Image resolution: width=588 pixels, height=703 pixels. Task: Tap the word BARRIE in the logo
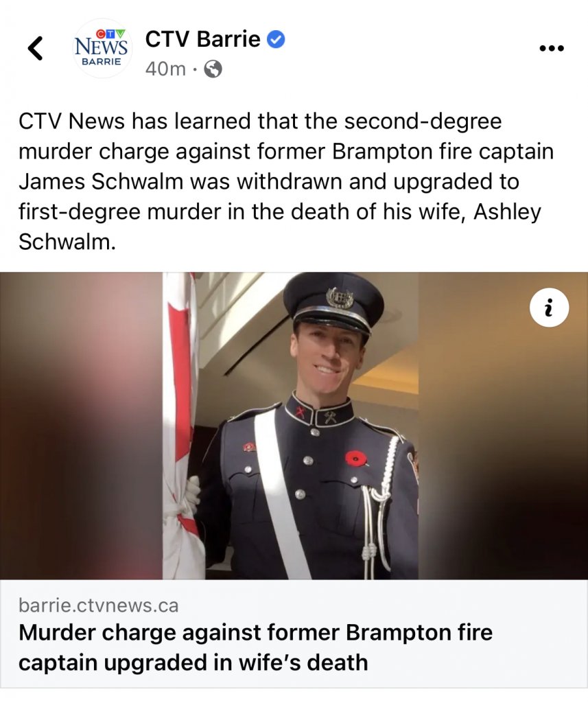point(102,61)
